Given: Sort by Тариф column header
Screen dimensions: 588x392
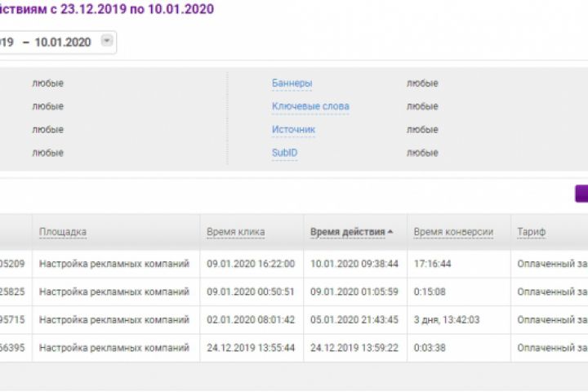Looking at the screenshot, I should pos(531,232).
